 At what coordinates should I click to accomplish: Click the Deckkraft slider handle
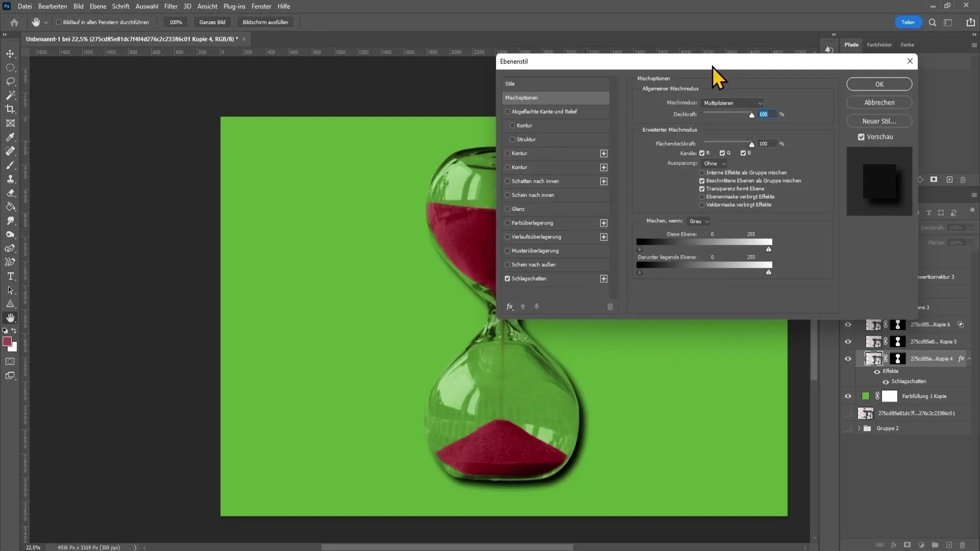751,115
